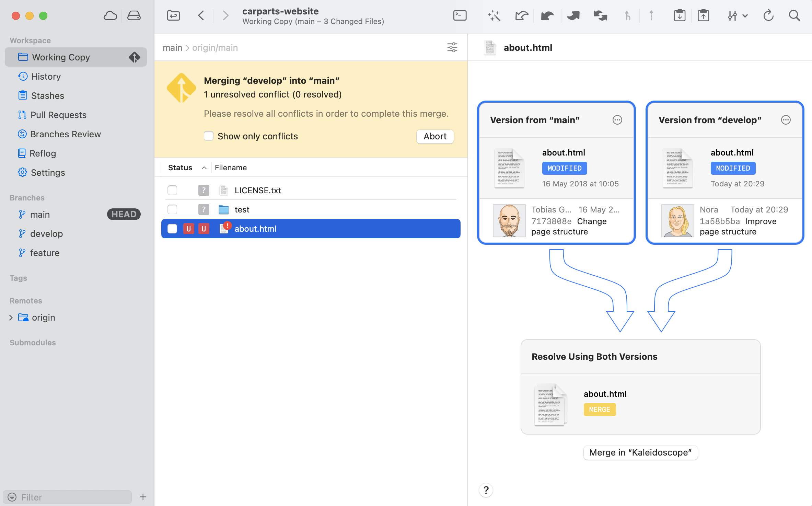Abort the merge
The width and height of the screenshot is (812, 506).
(435, 136)
